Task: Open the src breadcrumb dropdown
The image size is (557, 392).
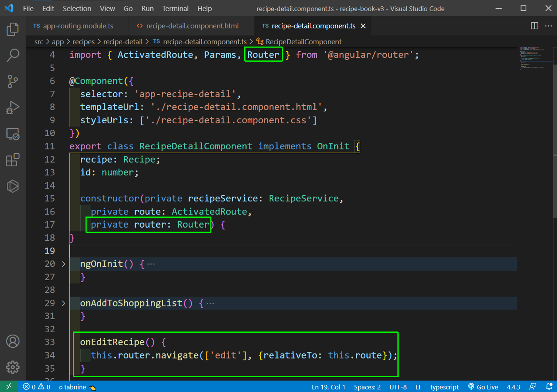Action: click(x=39, y=42)
